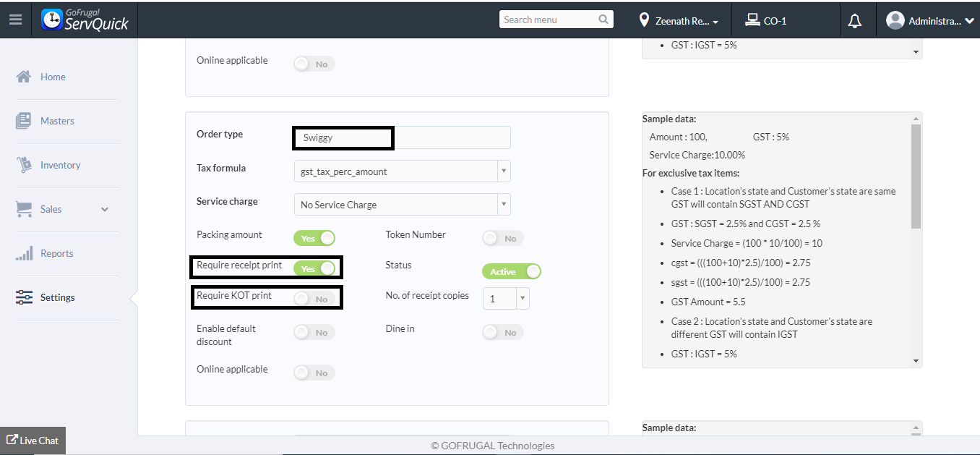
Task: Open the Tax formula dropdown
Action: coord(402,171)
